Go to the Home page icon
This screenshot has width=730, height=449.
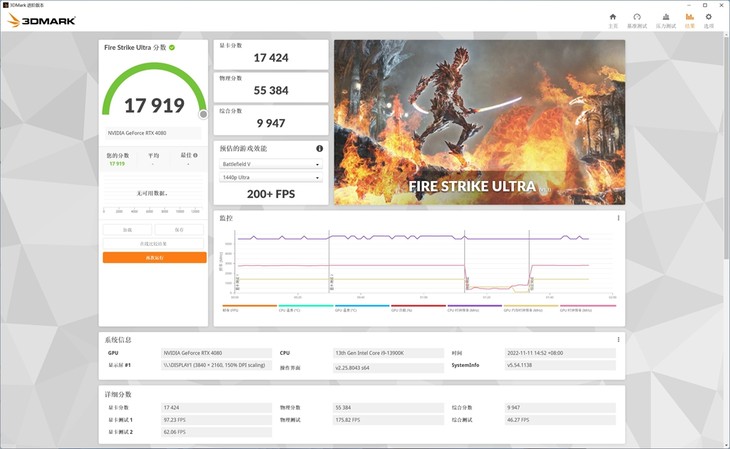(613, 17)
